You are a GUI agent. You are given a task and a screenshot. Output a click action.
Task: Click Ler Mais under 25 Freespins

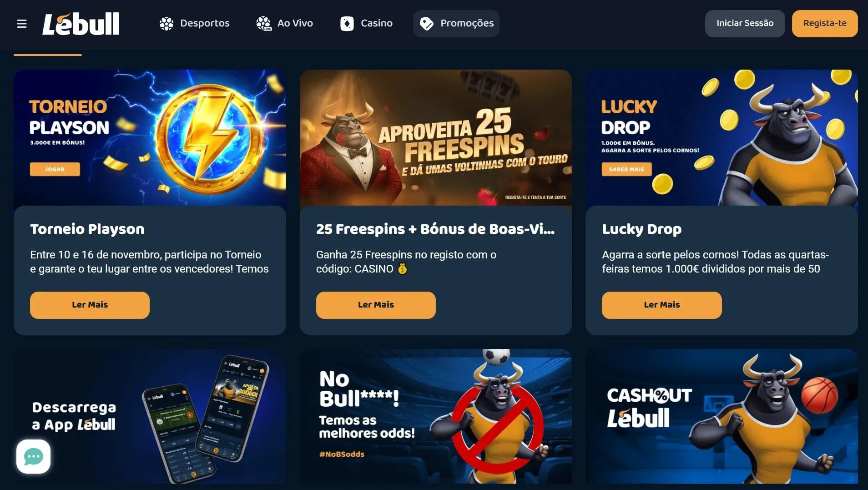point(376,305)
